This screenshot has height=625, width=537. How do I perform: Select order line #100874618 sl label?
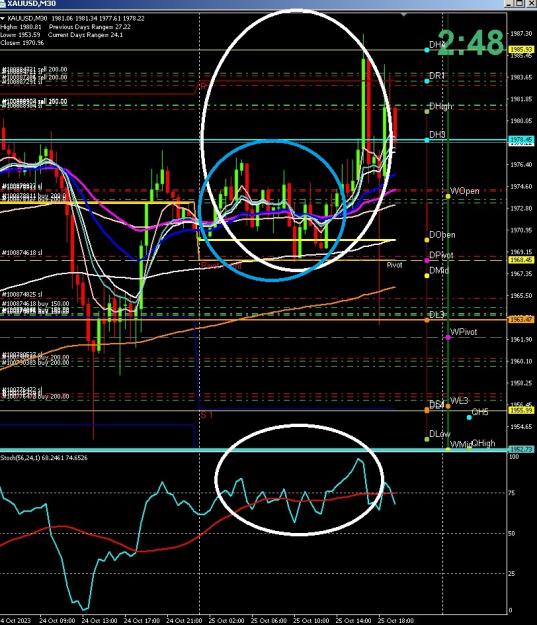pyautogui.click(x=22, y=253)
